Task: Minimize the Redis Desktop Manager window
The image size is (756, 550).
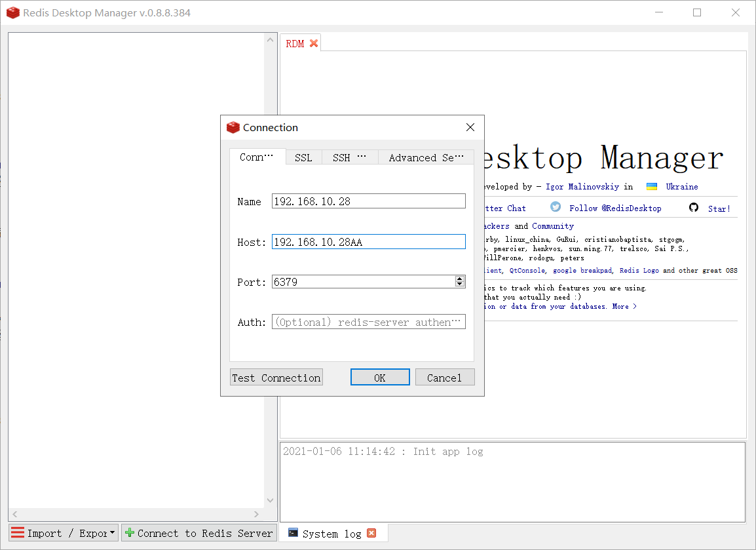Action: point(659,12)
